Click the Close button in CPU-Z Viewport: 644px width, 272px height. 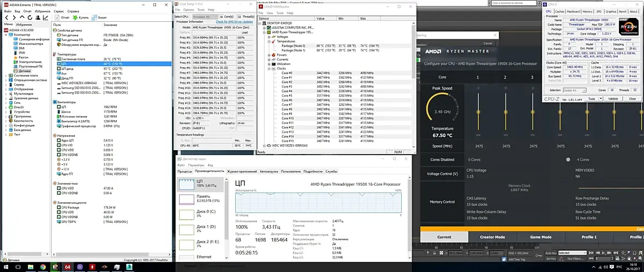633,99
